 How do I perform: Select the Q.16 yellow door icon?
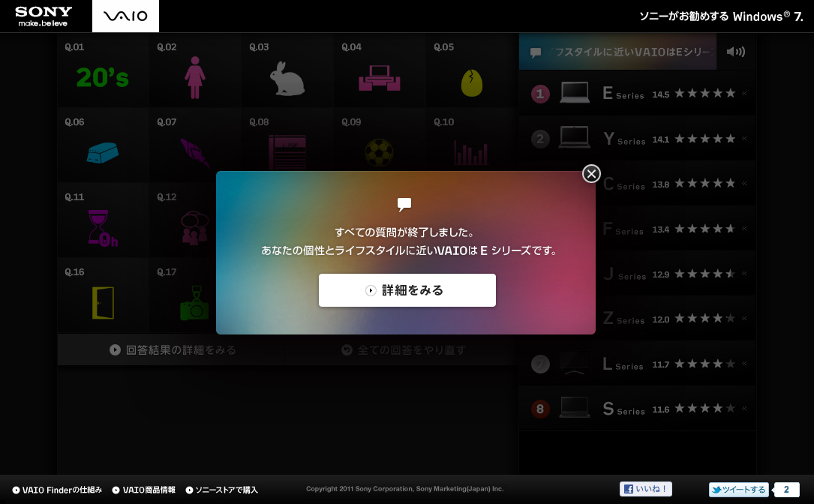click(103, 302)
